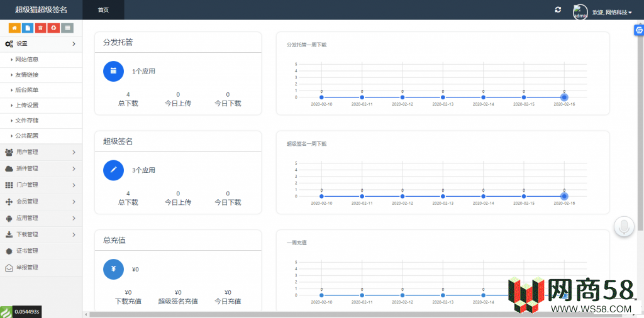Click 2020-02-16 point on 超级签名一周下载 chart
Viewport: 644px width, 318px height.
point(564,196)
